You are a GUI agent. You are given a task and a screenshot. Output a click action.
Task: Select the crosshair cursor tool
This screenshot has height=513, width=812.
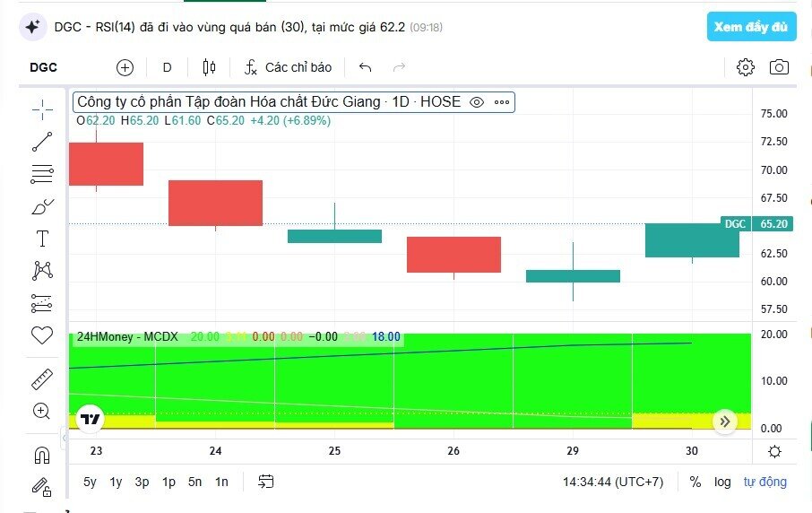[x=42, y=109]
